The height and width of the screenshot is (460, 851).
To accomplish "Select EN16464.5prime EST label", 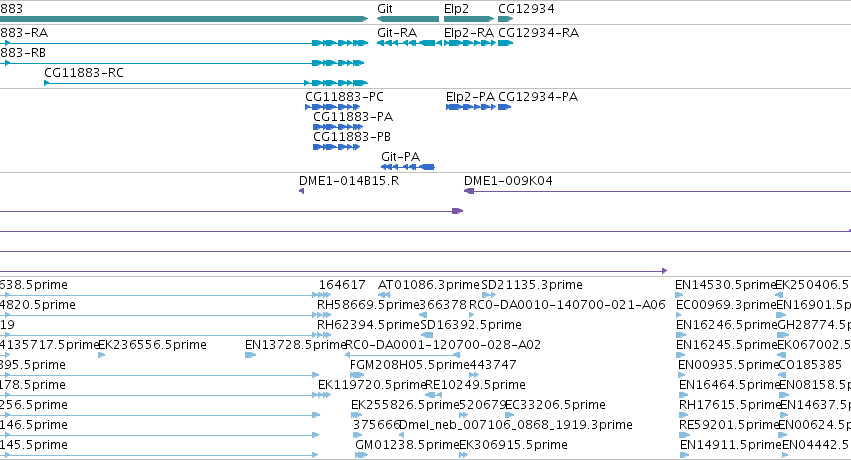I will (x=729, y=385).
